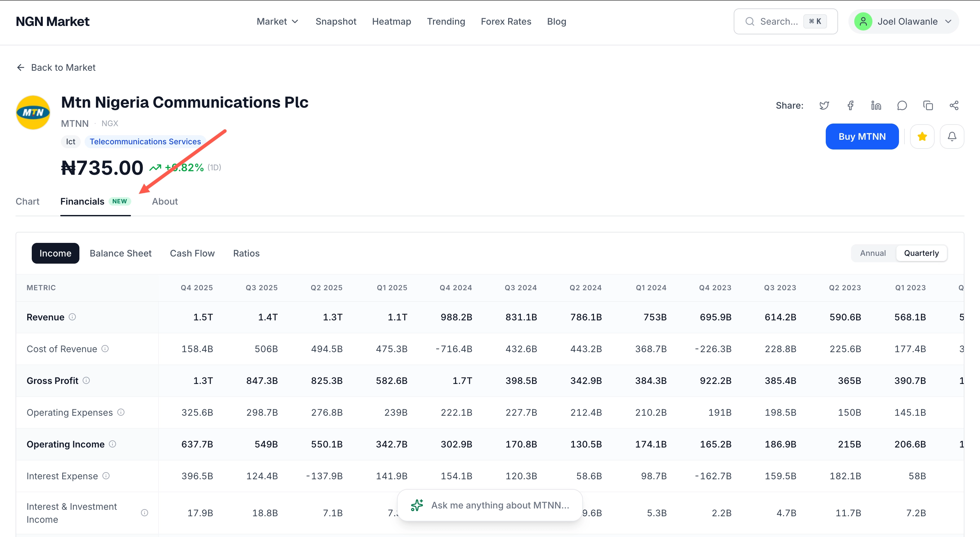Share MTNN on LinkedIn
Image resolution: width=980 pixels, height=537 pixels.
pos(876,105)
